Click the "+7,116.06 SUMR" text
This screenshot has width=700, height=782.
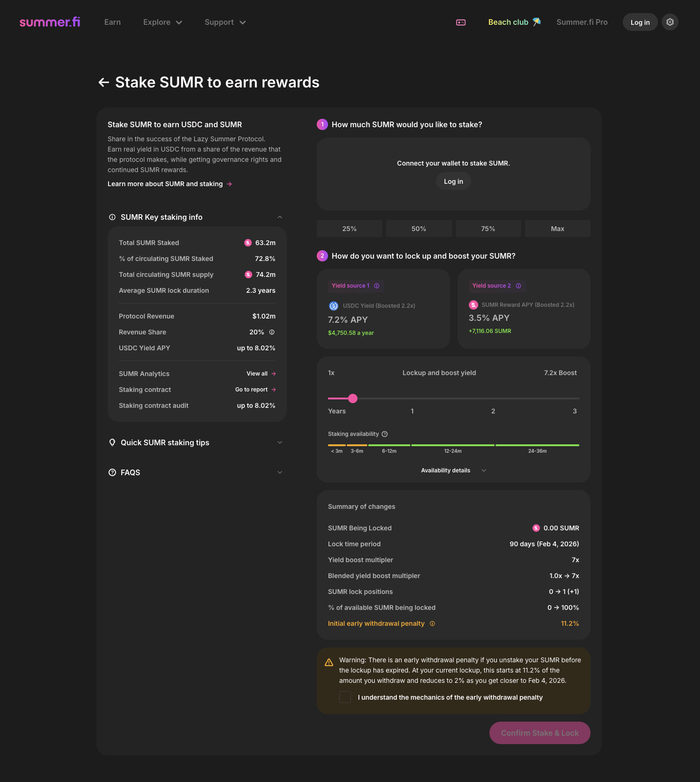point(490,331)
